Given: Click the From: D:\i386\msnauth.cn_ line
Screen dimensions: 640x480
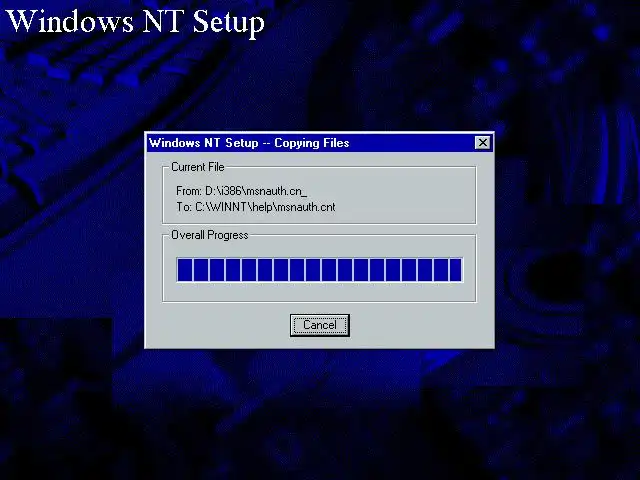Looking at the screenshot, I should [x=241, y=191].
